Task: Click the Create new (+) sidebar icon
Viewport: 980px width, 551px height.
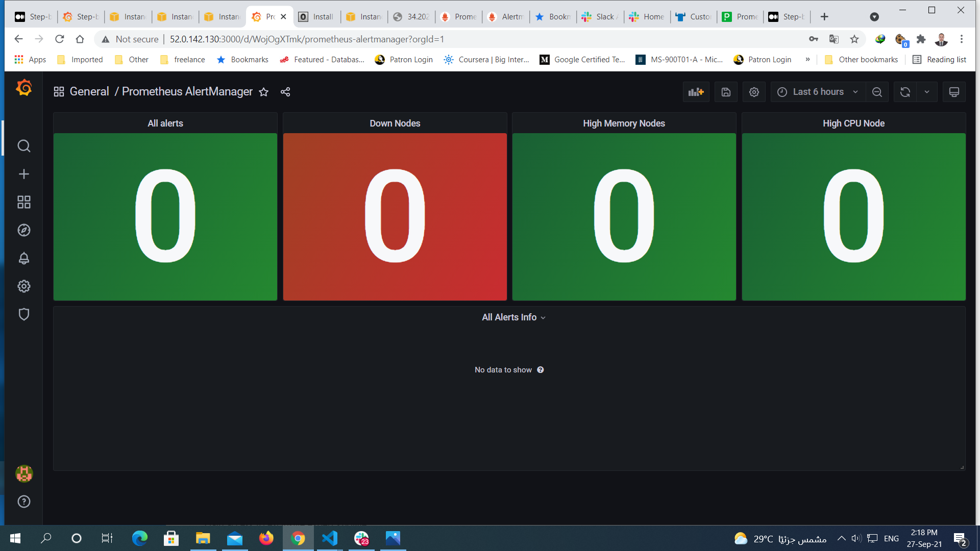Action: 23,174
